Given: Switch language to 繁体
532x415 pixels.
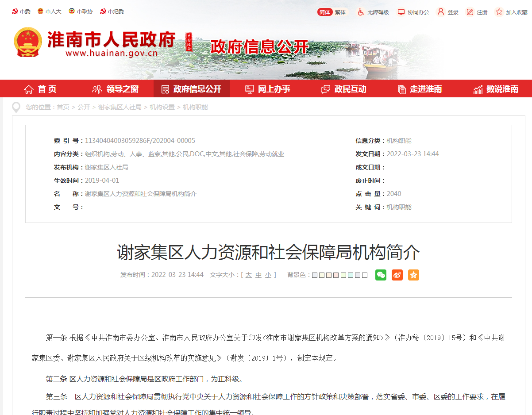Looking at the screenshot, I should point(340,12).
